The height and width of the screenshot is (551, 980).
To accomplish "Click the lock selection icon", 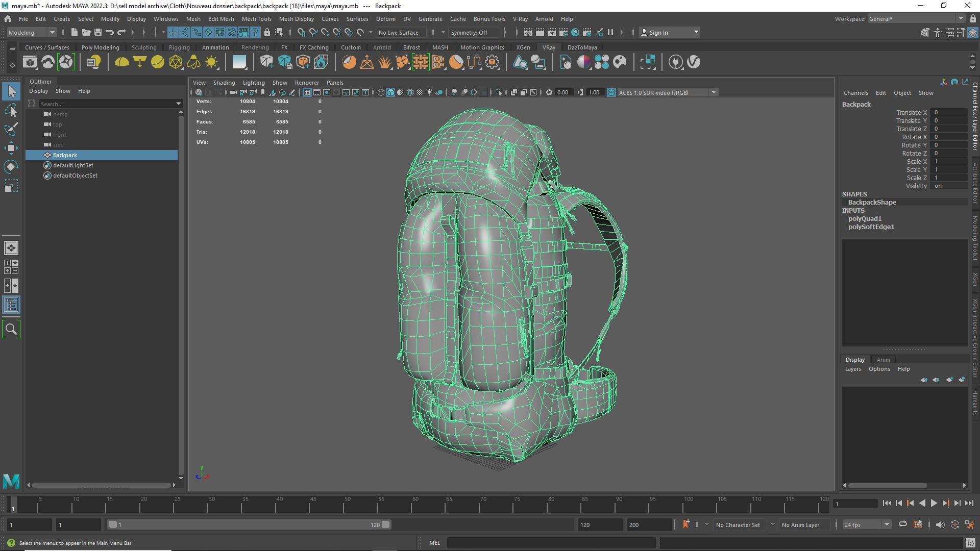I will point(267,32).
